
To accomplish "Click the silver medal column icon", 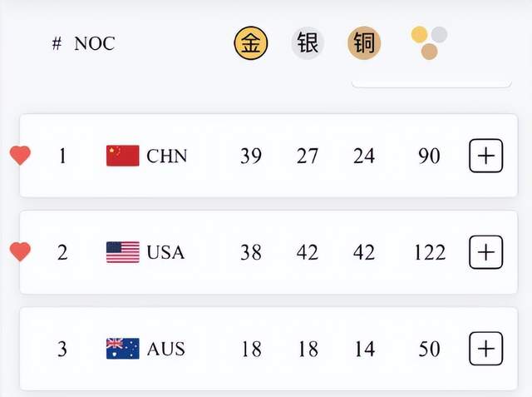I will [x=308, y=43].
